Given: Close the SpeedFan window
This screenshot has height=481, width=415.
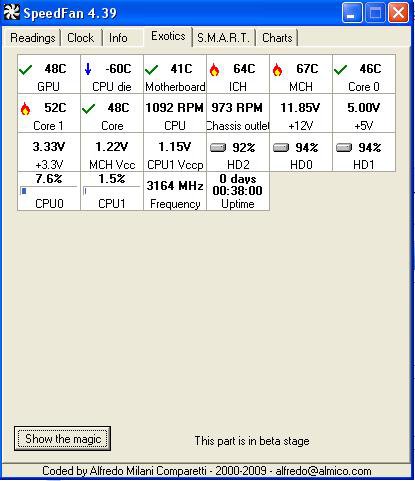Looking at the screenshot, I should tap(398, 13).
